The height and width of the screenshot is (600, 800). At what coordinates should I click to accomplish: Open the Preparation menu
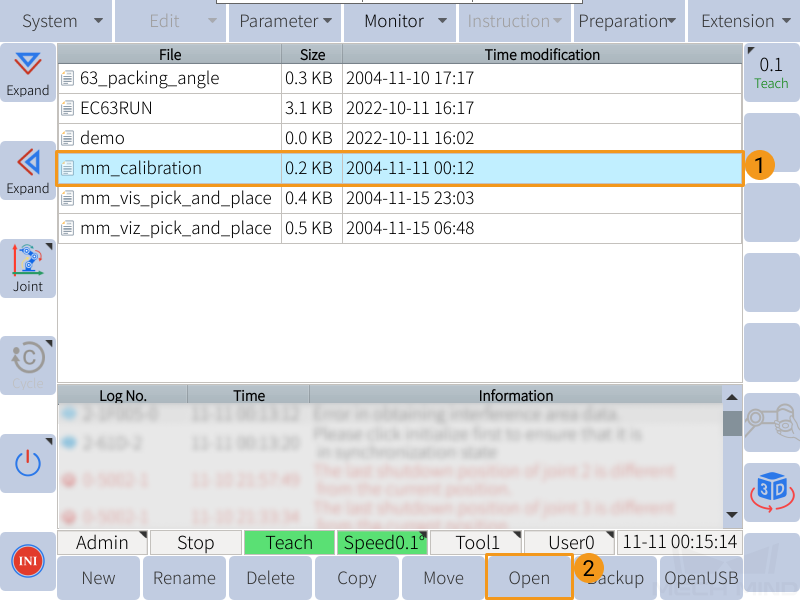[x=629, y=21]
